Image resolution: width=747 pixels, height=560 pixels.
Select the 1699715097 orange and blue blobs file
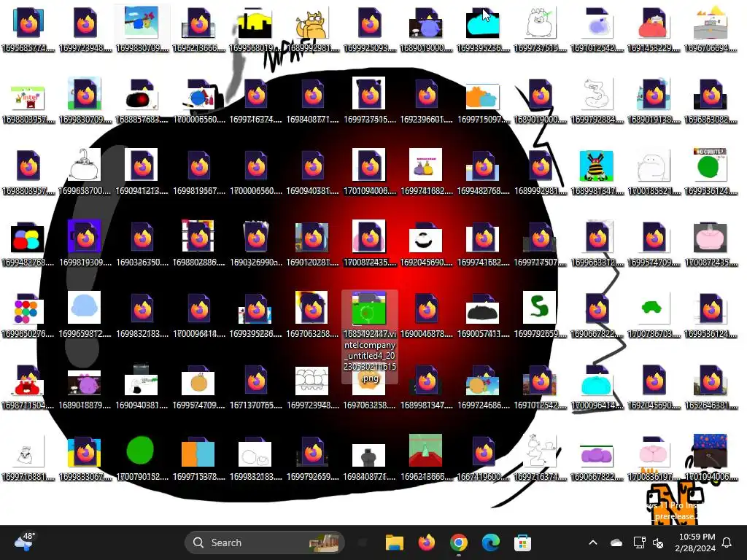click(x=483, y=101)
